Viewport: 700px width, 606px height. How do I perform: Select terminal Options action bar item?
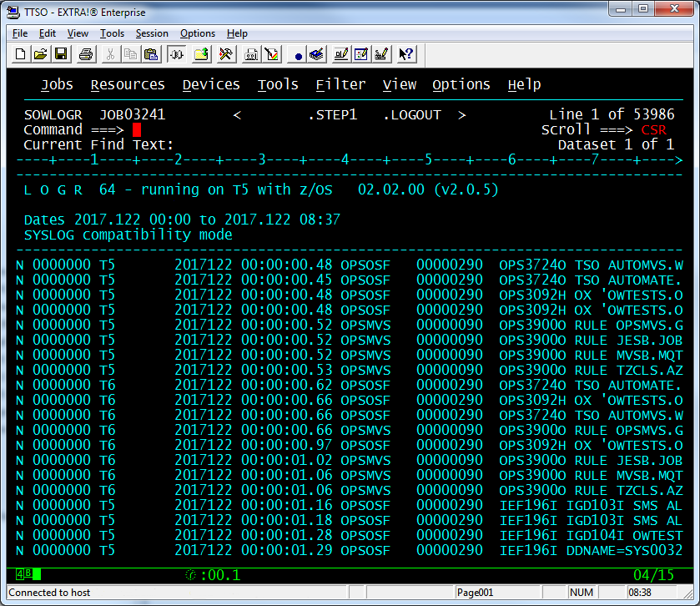tap(461, 84)
